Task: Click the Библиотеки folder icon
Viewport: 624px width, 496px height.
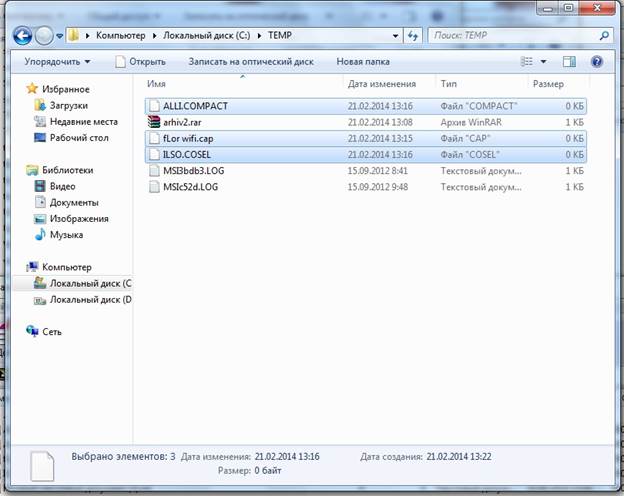Action: [32, 170]
